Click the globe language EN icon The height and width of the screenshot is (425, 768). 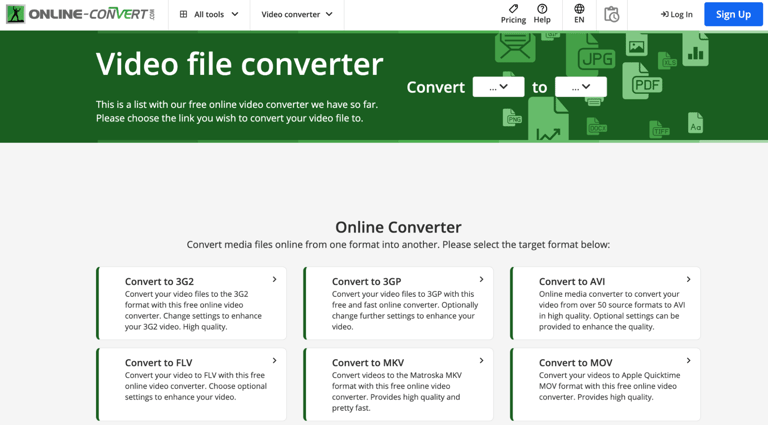[x=579, y=9]
